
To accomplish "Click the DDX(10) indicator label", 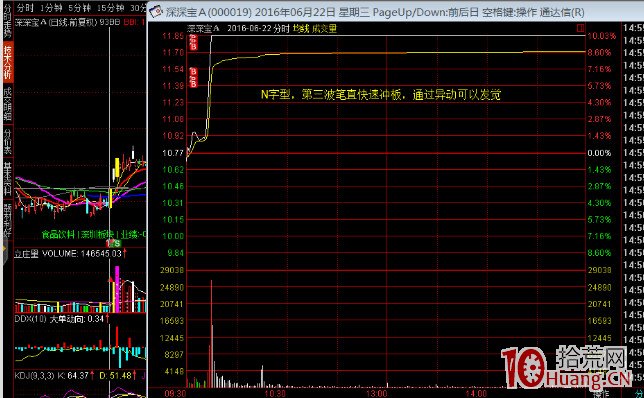I will click(31, 319).
